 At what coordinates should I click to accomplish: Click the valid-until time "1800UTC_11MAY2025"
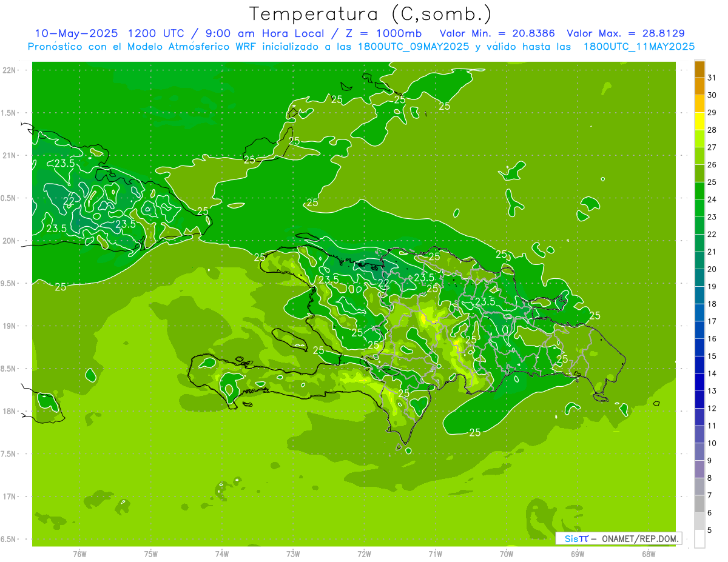point(639,47)
